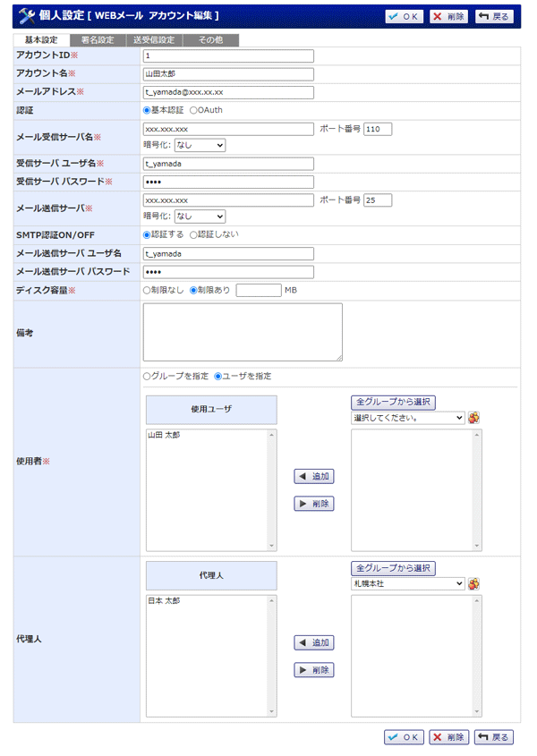The height and width of the screenshot is (756, 537).
Task: Click the 追加 button in 使用者 section
Action: [x=314, y=476]
